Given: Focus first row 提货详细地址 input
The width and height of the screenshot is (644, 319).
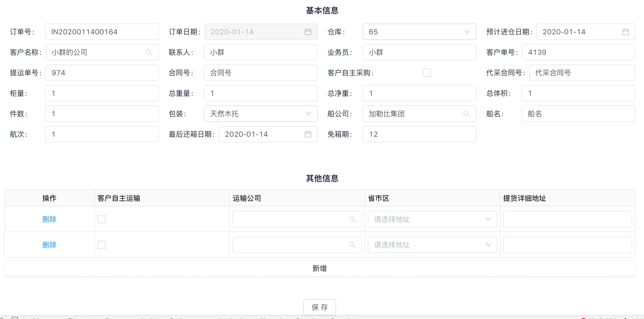Looking at the screenshot, I should coord(567,219).
